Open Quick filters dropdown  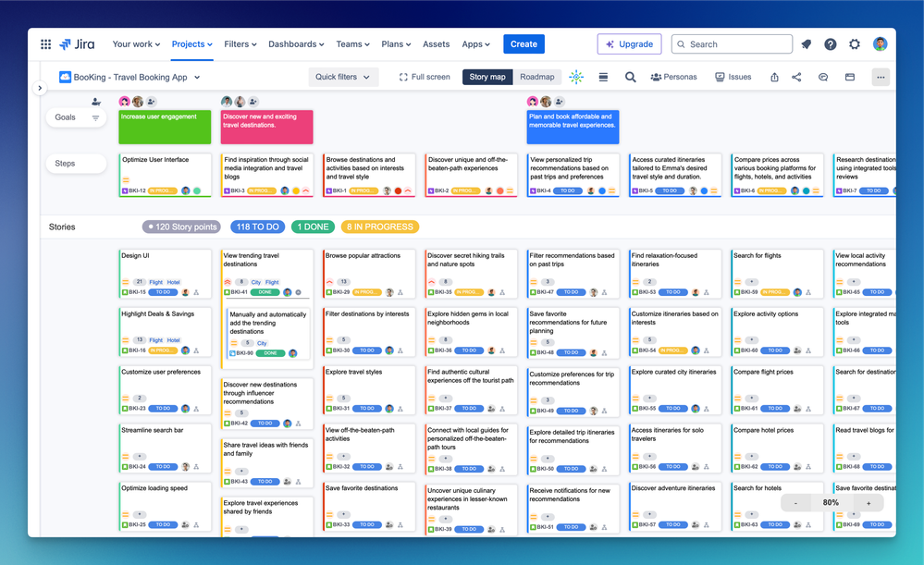pyautogui.click(x=343, y=77)
